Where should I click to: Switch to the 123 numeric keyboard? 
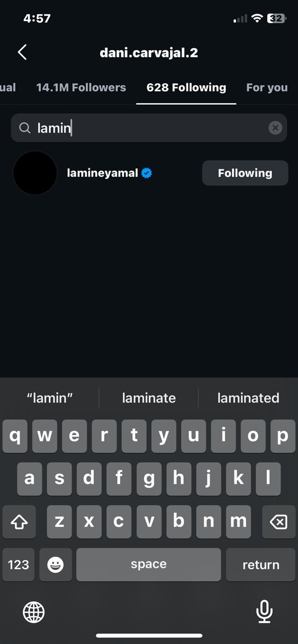tap(18, 564)
